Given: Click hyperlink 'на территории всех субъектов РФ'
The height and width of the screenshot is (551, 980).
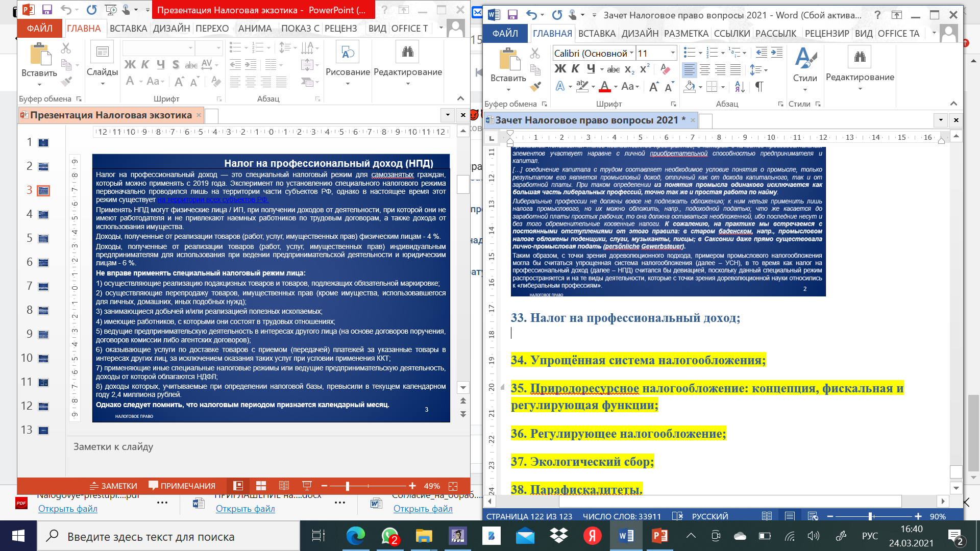Looking at the screenshot, I should (x=212, y=199).
